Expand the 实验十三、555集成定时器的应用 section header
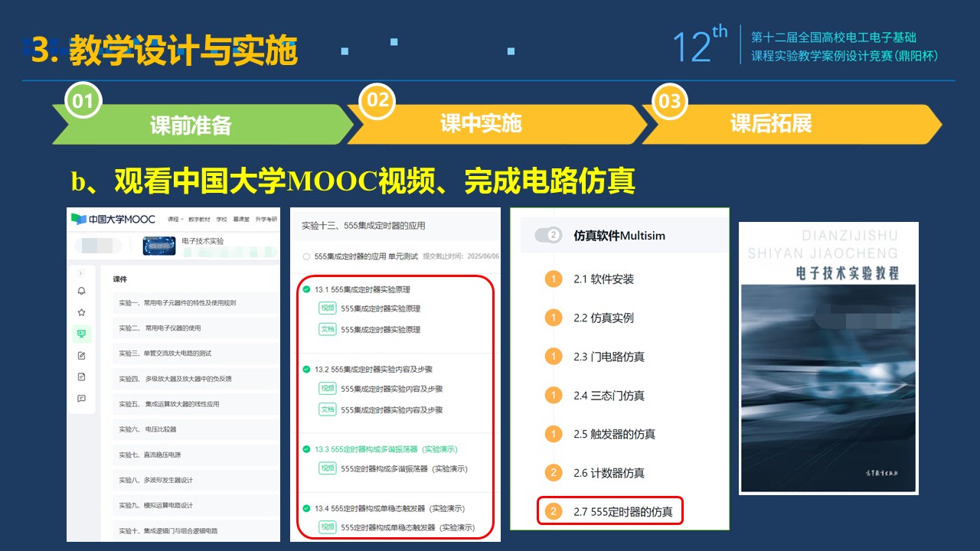 click(364, 226)
